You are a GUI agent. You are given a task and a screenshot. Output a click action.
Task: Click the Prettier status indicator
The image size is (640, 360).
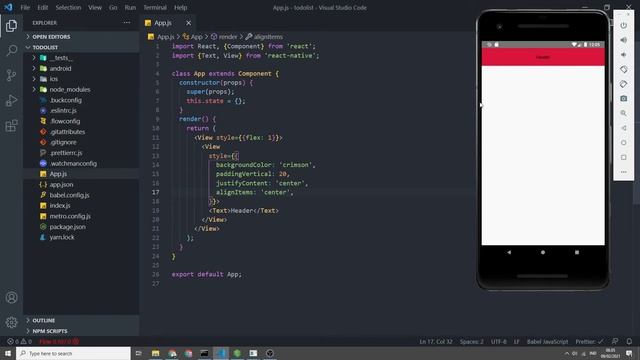click(589, 341)
